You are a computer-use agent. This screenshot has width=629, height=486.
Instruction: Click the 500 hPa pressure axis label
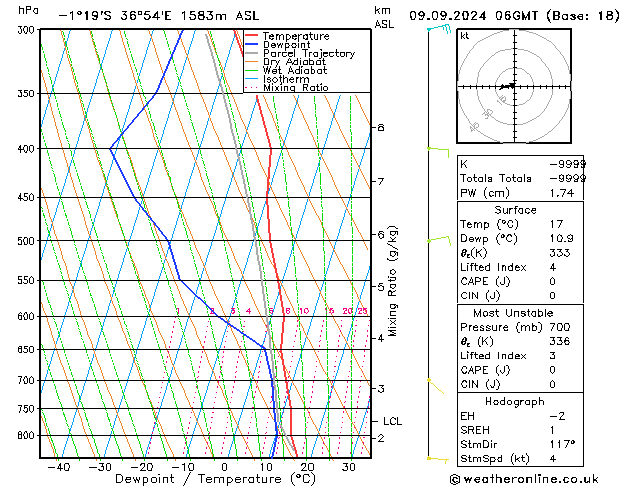pos(28,241)
